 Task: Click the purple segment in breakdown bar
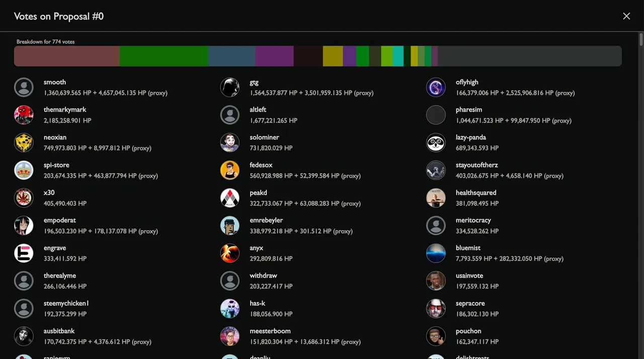click(x=274, y=56)
